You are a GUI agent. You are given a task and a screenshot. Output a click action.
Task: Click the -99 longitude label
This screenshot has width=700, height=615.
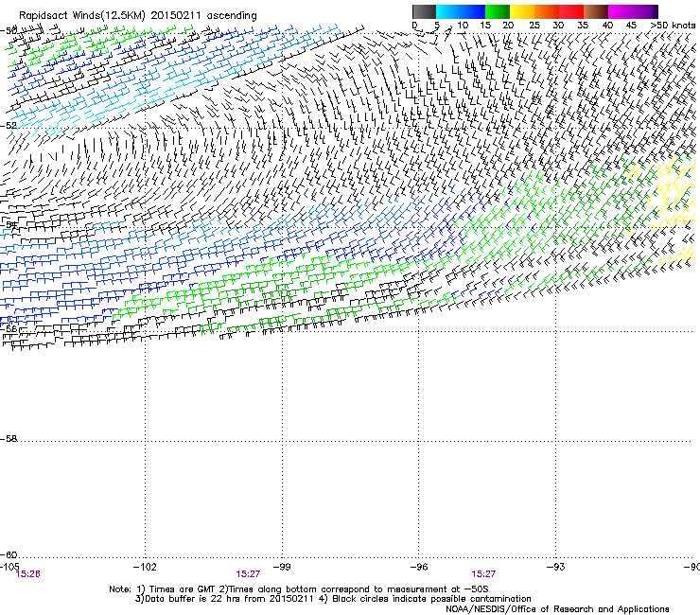coord(282,567)
